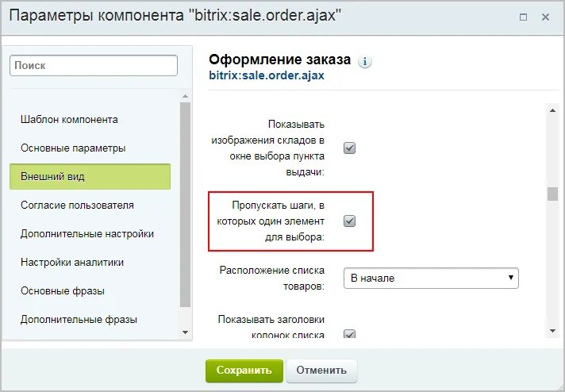Open the Шаблон компонента section
The height and width of the screenshot is (392, 565).
point(69,119)
